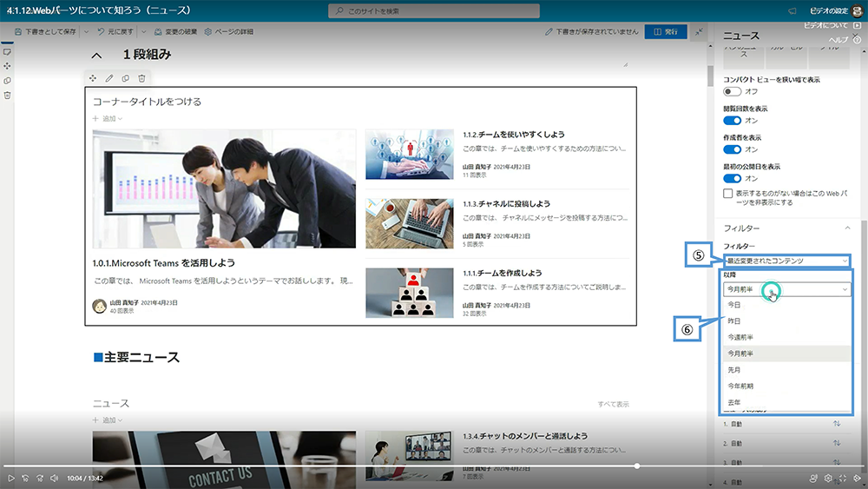Click the section edit icon in left rail

(7, 52)
